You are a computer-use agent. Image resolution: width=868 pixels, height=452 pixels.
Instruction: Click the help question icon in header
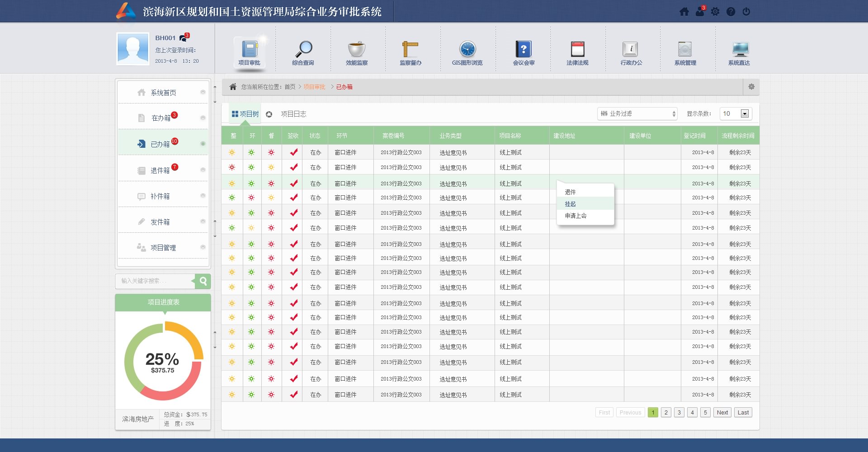(731, 12)
